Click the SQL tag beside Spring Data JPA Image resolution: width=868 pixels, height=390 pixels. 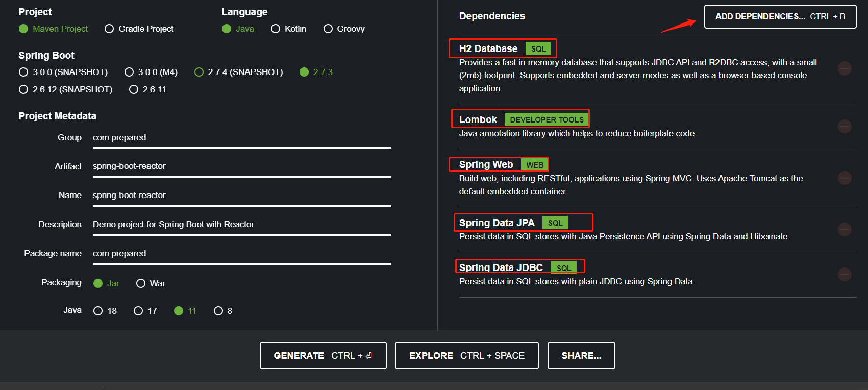click(x=555, y=223)
